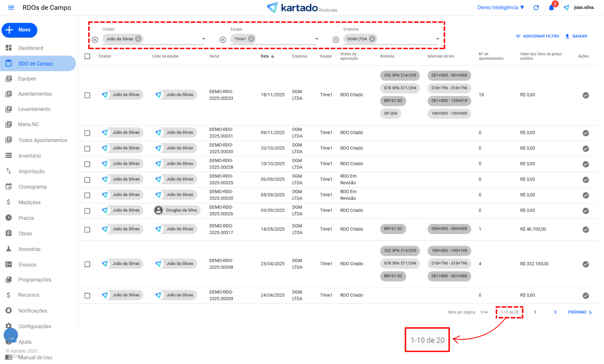Open Apontamentos in the sidebar
The height and width of the screenshot is (364, 604).
[x=35, y=94]
